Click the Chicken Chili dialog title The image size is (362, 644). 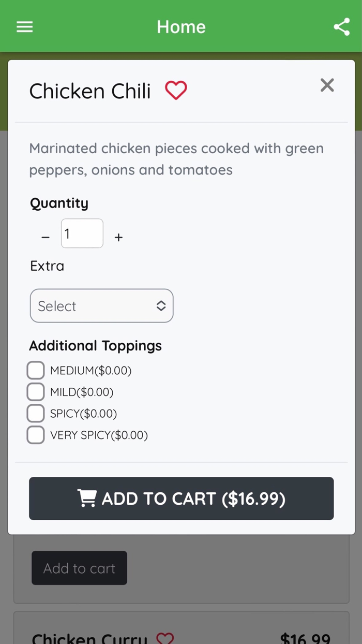pyautogui.click(x=90, y=91)
